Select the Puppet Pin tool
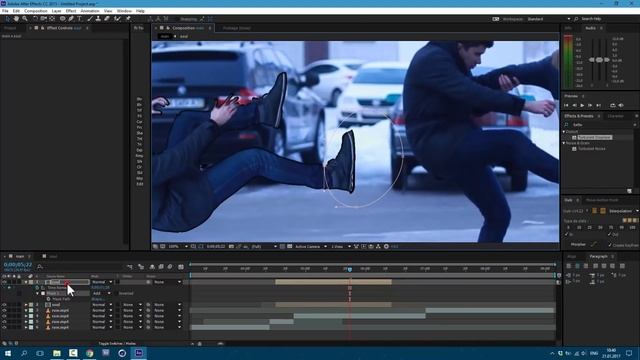The height and width of the screenshot is (360, 640). pos(128,19)
